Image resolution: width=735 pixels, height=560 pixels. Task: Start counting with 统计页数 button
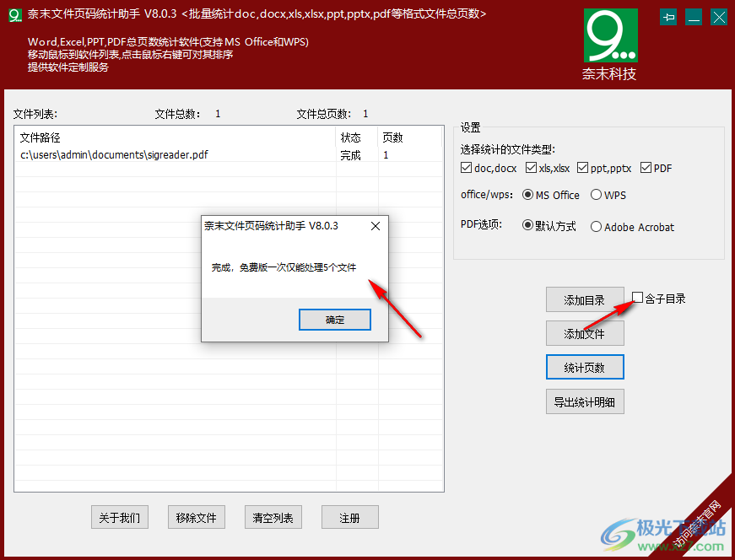585,367
